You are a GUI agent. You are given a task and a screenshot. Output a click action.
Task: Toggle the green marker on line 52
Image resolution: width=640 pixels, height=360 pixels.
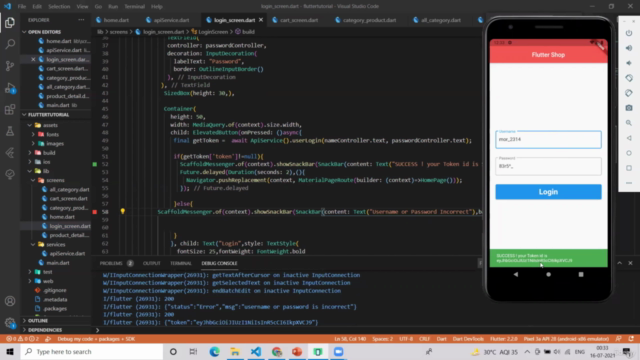pos(95,164)
